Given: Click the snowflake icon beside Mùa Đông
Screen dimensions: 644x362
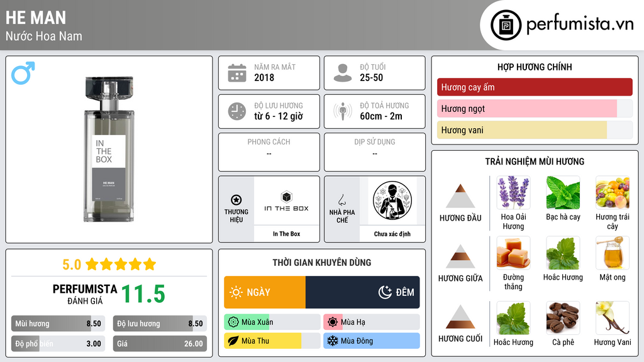Looking at the screenshot, I should point(333,341).
